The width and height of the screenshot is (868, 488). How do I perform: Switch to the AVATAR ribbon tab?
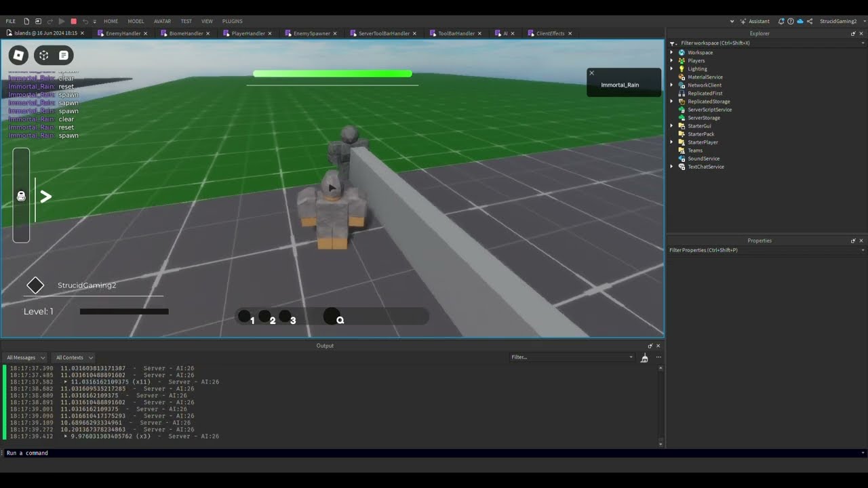pos(163,21)
